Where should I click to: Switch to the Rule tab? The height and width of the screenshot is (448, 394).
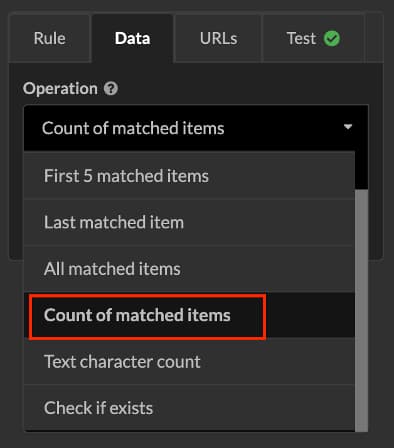coord(49,38)
